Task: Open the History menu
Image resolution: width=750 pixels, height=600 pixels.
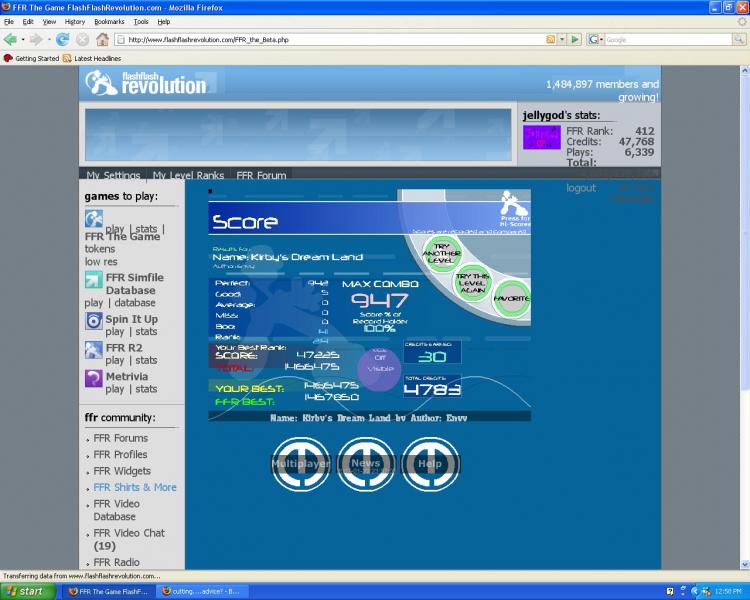Action: click(x=75, y=21)
